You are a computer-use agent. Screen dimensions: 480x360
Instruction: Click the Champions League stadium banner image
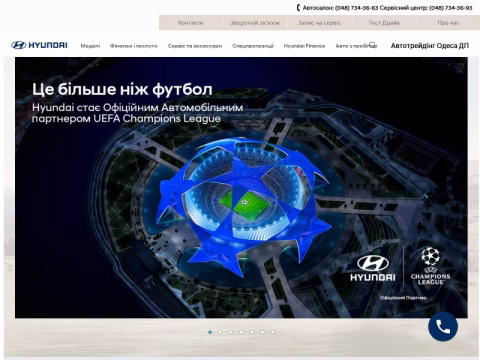tap(241, 187)
